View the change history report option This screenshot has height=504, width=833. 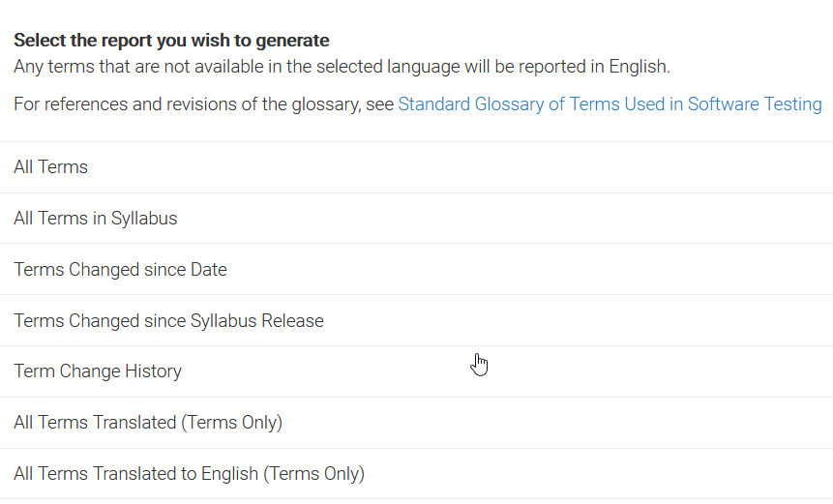coord(416,371)
